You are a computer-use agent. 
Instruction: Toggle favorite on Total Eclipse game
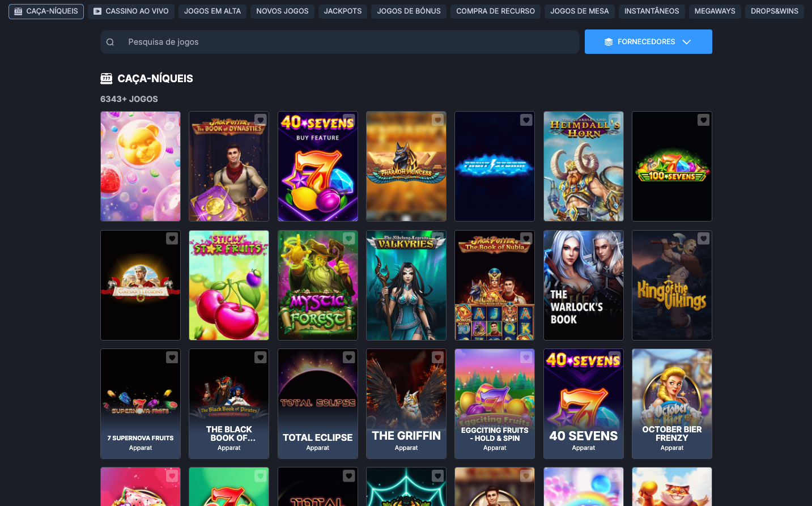(349, 358)
